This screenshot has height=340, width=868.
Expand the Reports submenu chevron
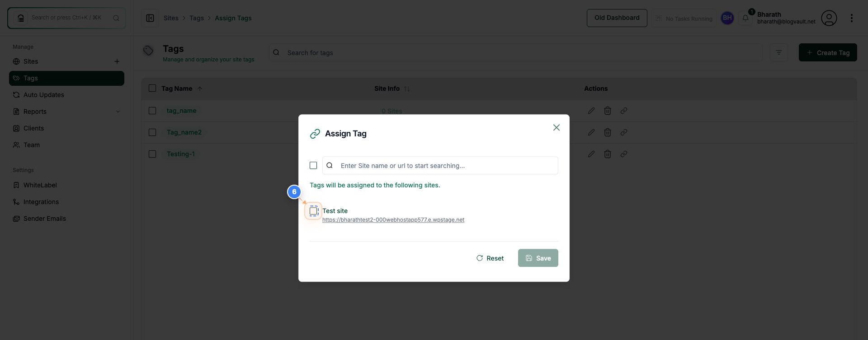(x=118, y=112)
